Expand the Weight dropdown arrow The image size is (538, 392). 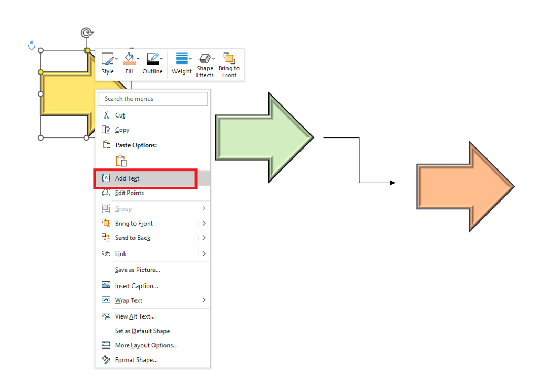pyautogui.click(x=190, y=59)
